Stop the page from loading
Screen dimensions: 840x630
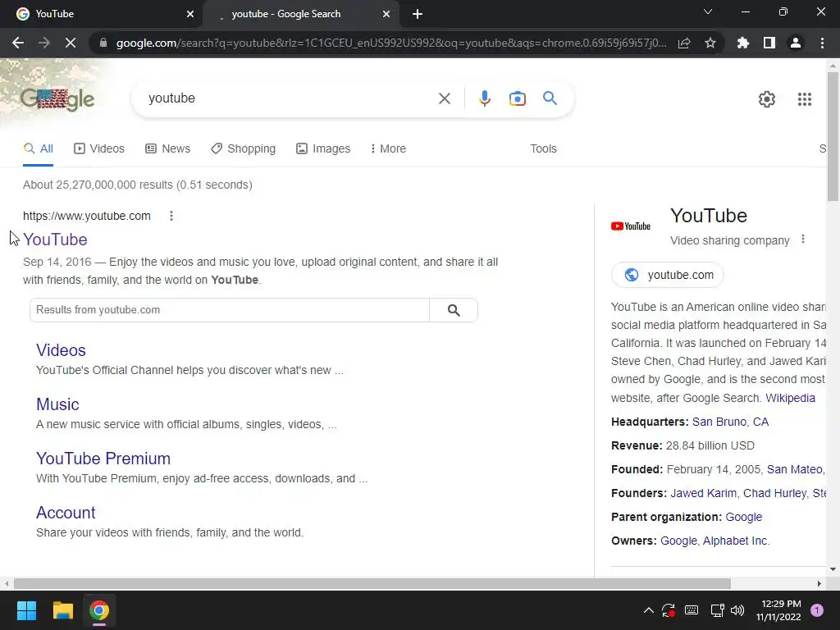coord(71,43)
